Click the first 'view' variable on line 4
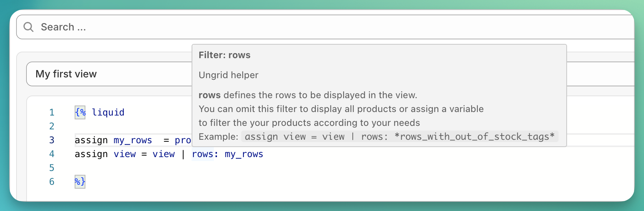 click(125, 154)
